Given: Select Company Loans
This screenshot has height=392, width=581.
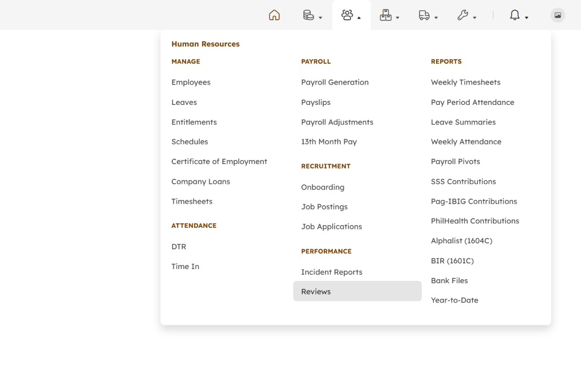Looking at the screenshot, I should tap(200, 182).
